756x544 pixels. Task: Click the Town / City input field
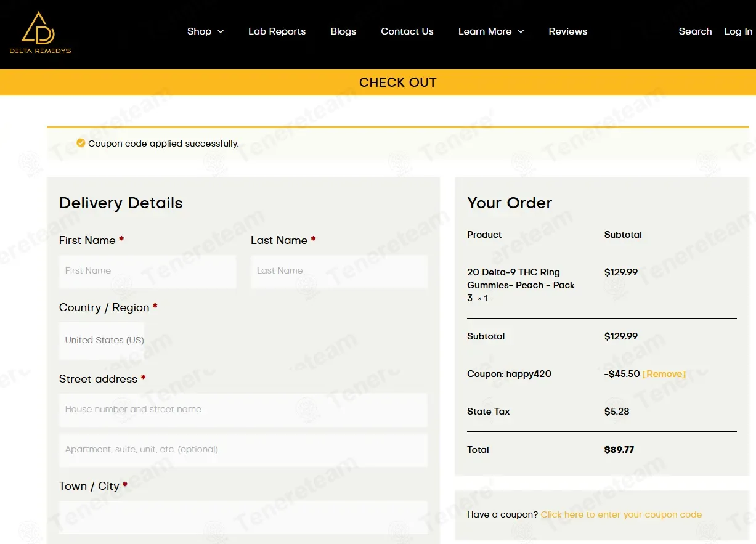[x=243, y=518]
